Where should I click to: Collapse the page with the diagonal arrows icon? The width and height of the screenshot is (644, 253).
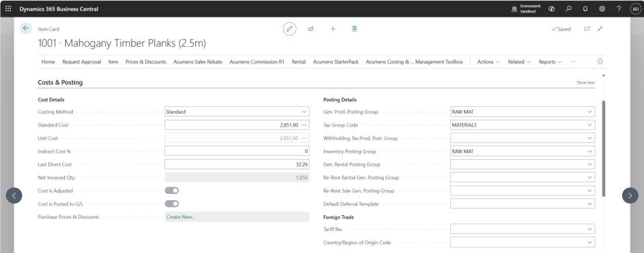pyautogui.click(x=600, y=29)
